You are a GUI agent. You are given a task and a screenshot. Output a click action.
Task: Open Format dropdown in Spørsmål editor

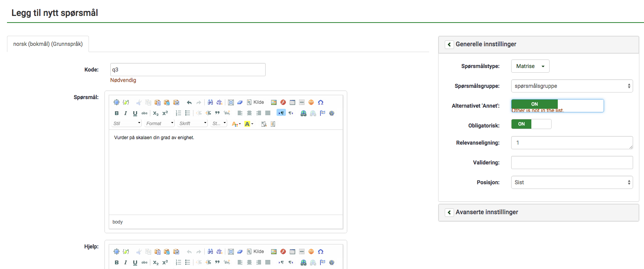coord(160,123)
